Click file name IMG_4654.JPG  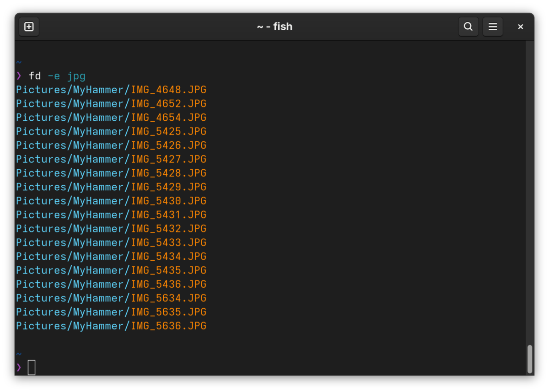(x=169, y=118)
